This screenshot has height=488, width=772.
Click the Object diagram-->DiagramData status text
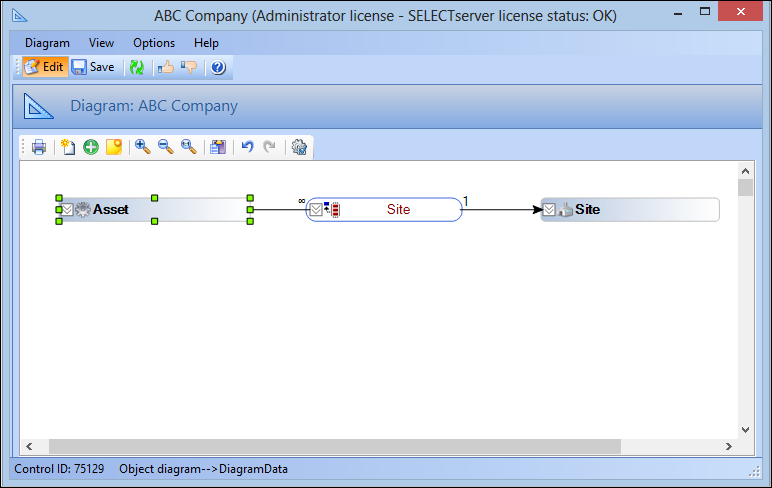click(x=203, y=469)
